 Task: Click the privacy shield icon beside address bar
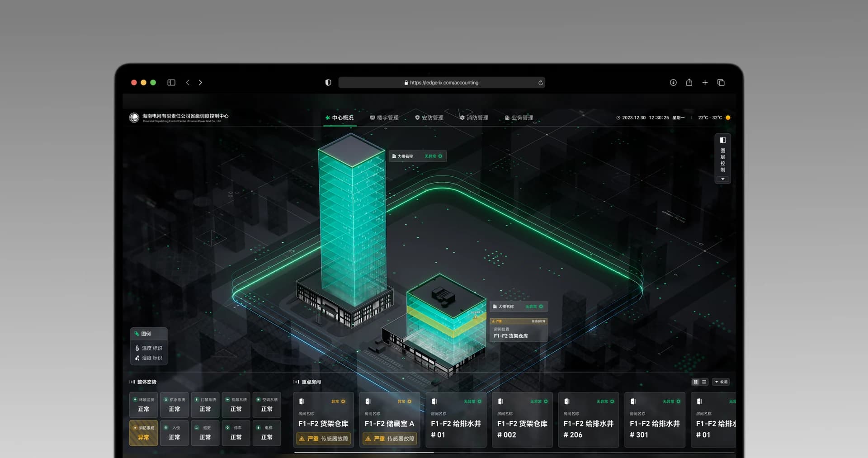click(x=328, y=82)
